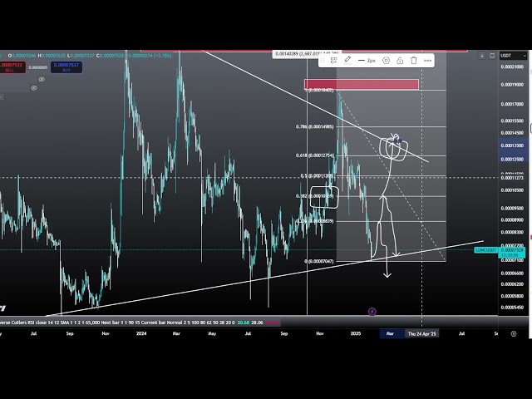This screenshot has height=399, width=532.
Task: Open the drawing templates icon
Action: point(333,61)
